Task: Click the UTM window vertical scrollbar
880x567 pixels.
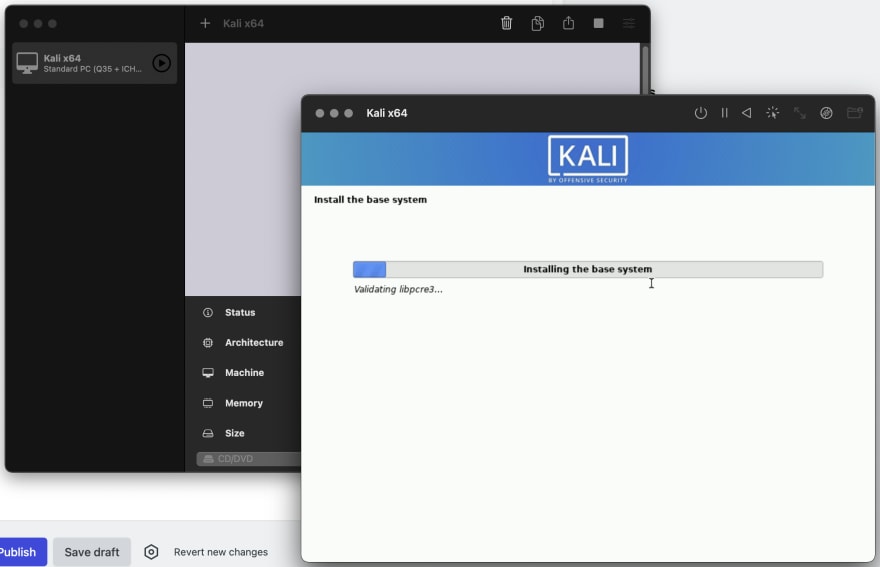Action: pos(645,70)
